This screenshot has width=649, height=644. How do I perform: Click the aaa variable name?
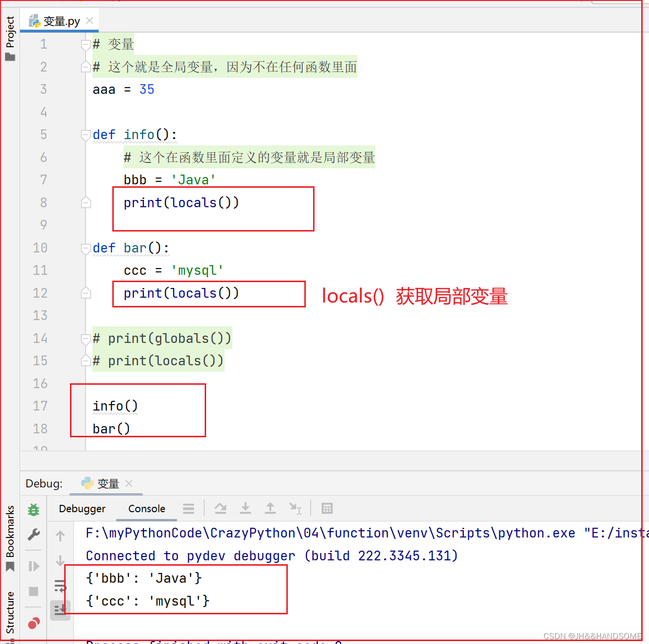coord(104,89)
